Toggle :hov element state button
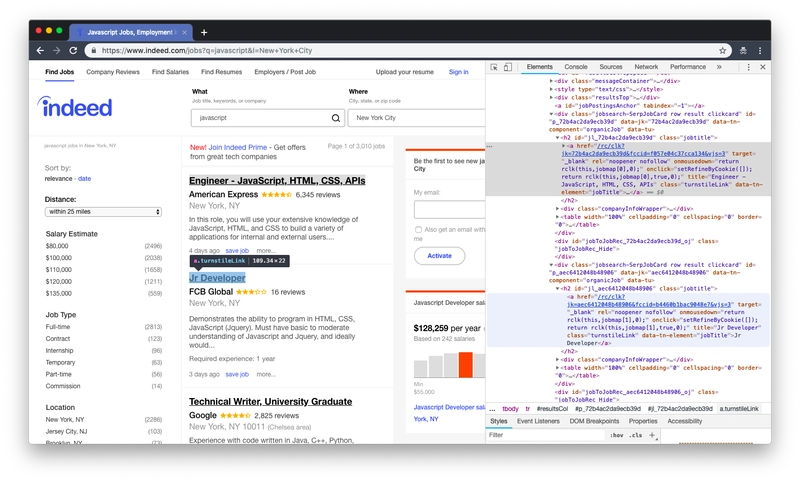This screenshot has width=800, height=482. click(616, 435)
